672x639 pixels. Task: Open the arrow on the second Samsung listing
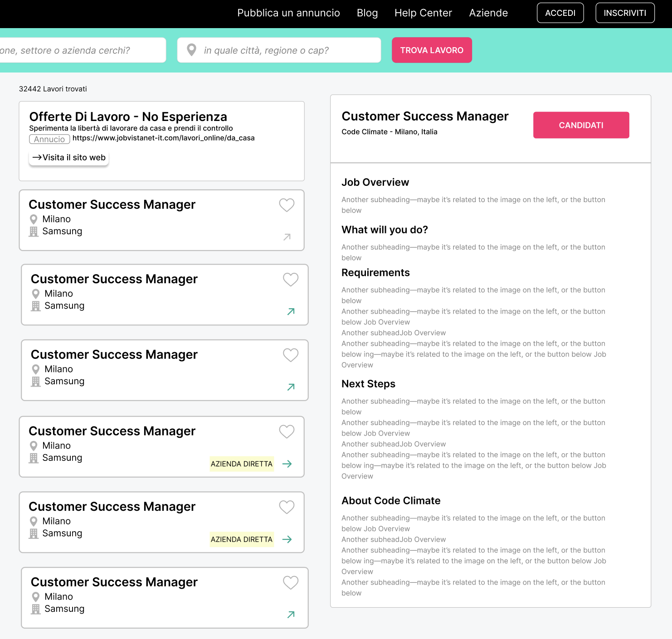click(x=291, y=311)
